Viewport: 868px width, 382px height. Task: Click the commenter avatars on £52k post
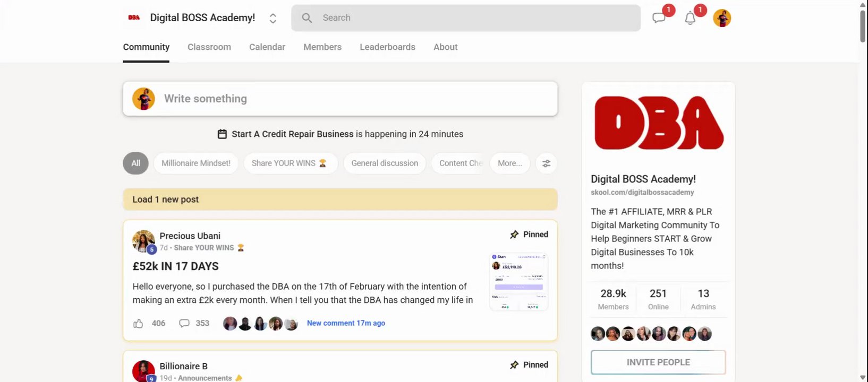click(x=260, y=323)
